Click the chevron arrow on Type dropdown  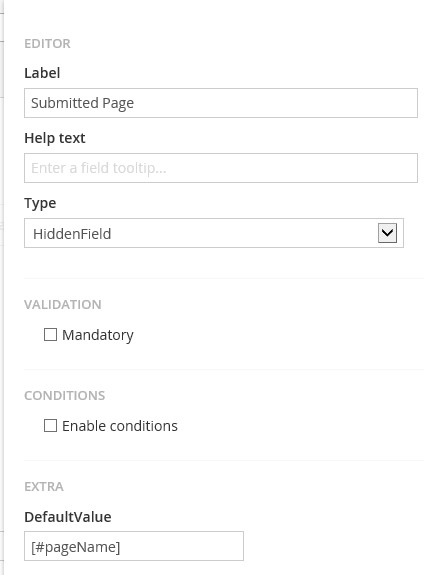coord(387,233)
